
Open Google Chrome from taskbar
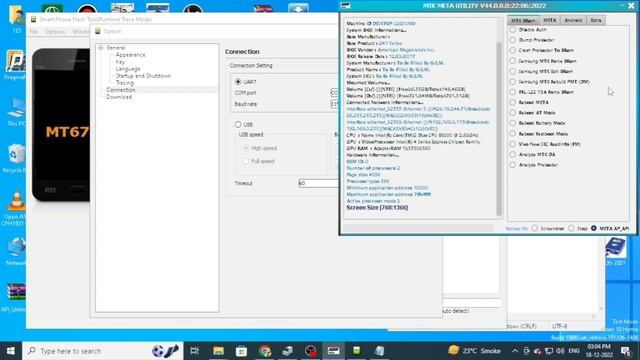tap(264, 351)
